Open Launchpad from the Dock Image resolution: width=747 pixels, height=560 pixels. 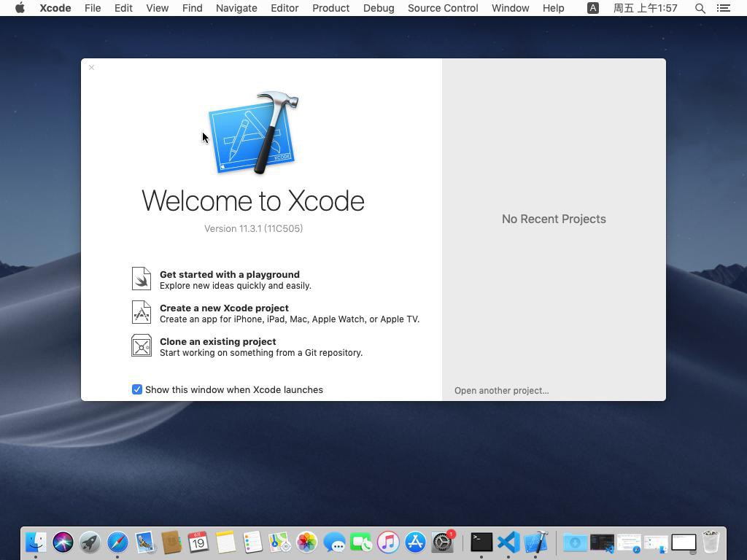click(90, 542)
